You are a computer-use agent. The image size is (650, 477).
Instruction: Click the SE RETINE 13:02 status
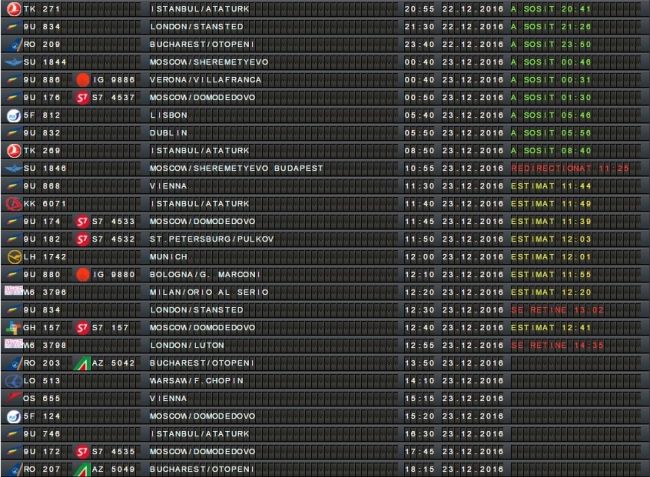(x=558, y=310)
